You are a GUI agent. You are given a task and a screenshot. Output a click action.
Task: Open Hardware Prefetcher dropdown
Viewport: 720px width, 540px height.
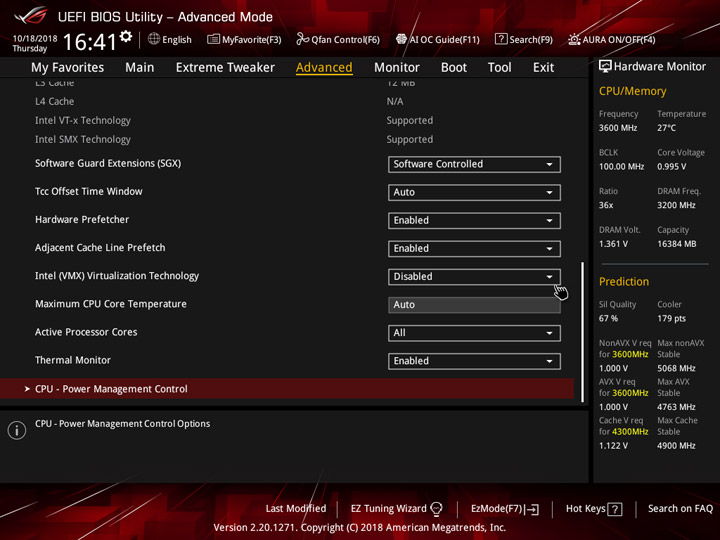click(x=474, y=220)
